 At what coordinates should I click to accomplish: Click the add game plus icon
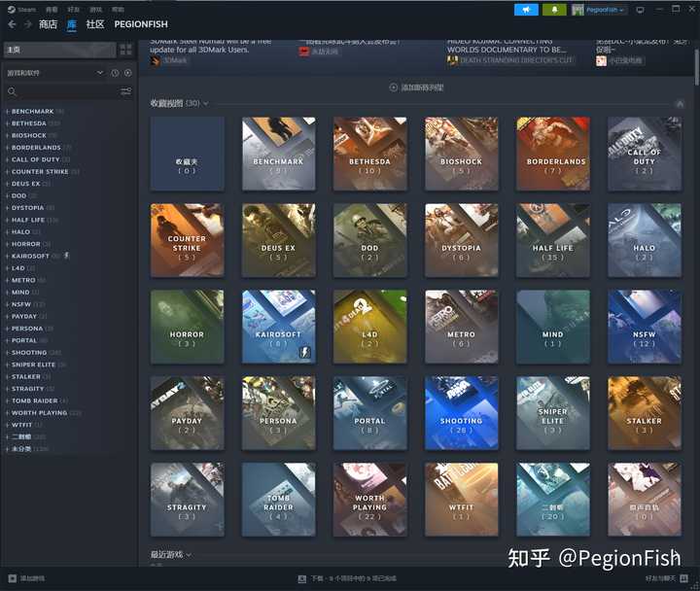tap(13, 578)
